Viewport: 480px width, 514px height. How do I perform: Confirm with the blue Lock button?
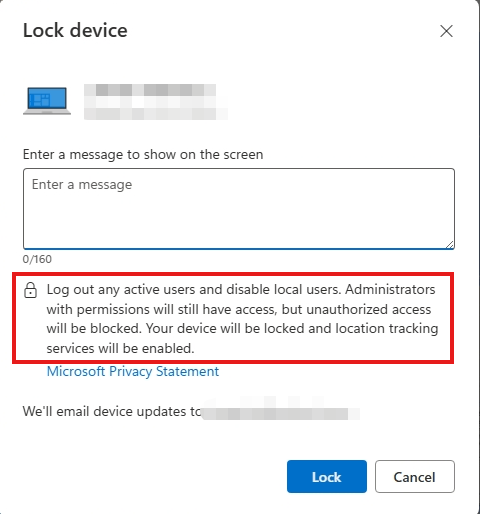pyautogui.click(x=327, y=476)
